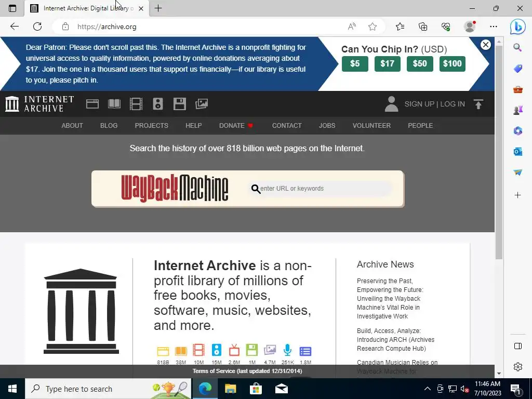Open Edge sidebar settings gear
This screenshot has width=532, height=399.
[x=518, y=367]
